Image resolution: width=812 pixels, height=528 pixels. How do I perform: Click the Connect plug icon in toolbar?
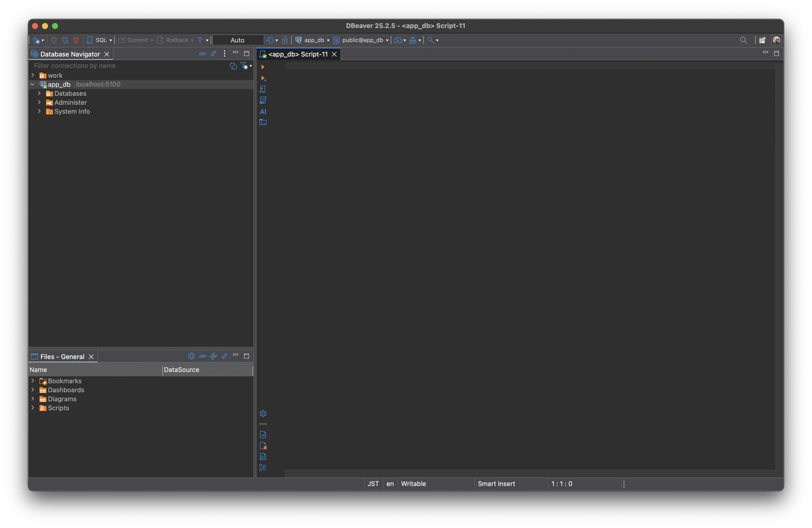tap(54, 40)
